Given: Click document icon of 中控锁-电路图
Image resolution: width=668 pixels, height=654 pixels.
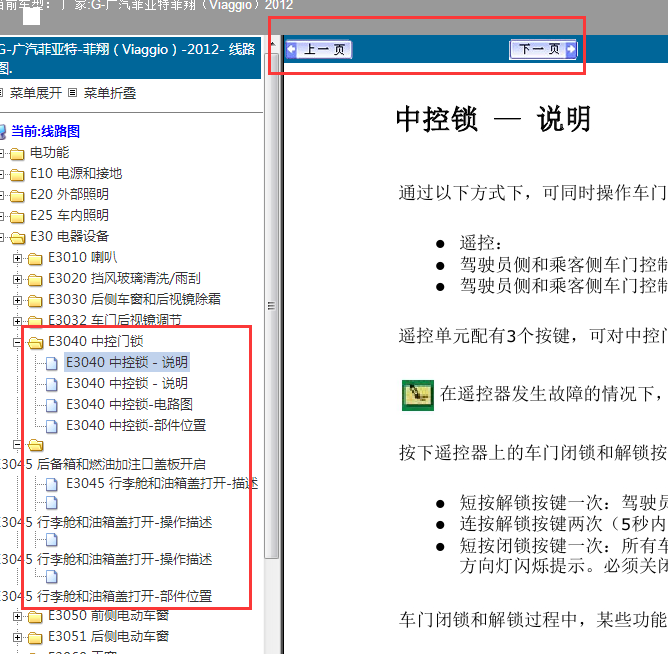Looking at the screenshot, I should pos(52,405).
